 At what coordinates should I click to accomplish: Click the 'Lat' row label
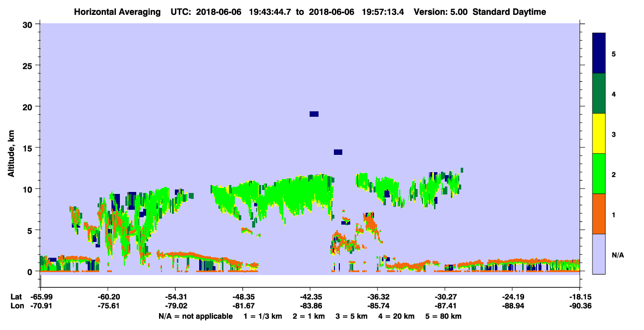tap(16, 297)
